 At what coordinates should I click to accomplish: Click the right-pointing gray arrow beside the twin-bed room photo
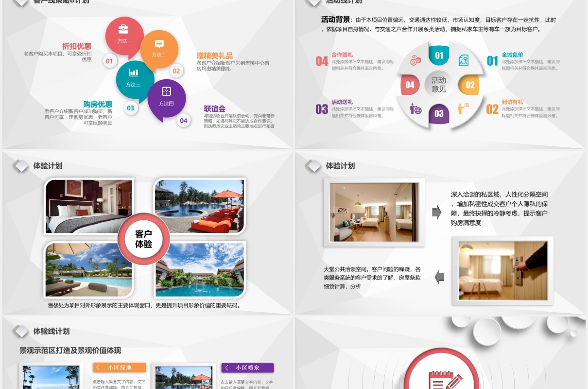436,212
